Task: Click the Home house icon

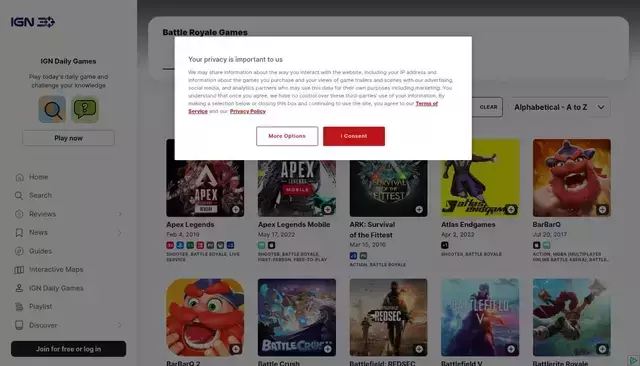Action: 19,177
